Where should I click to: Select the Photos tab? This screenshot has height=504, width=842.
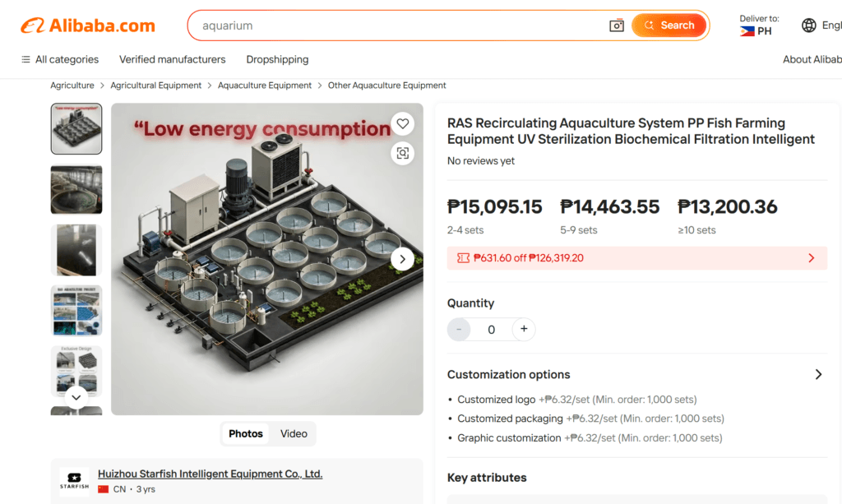pyautogui.click(x=245, y=433)
